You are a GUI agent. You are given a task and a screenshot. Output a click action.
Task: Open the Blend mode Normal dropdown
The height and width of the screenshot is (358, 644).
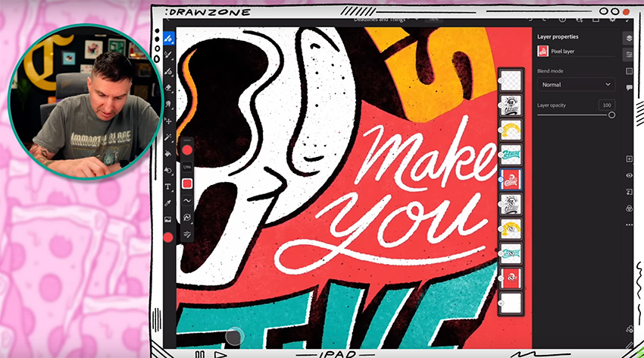tap(576, 85)
